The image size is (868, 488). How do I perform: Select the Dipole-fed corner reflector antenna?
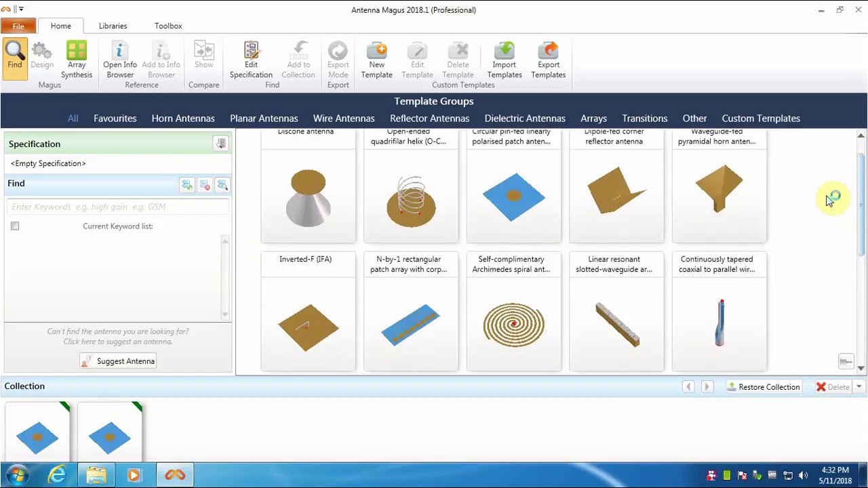616,186
